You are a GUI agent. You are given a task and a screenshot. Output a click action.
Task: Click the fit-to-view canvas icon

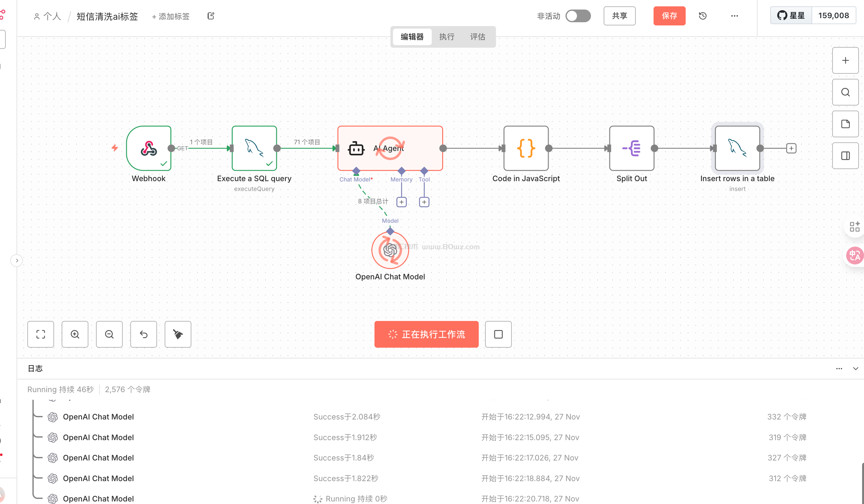[x=40, y=334]
